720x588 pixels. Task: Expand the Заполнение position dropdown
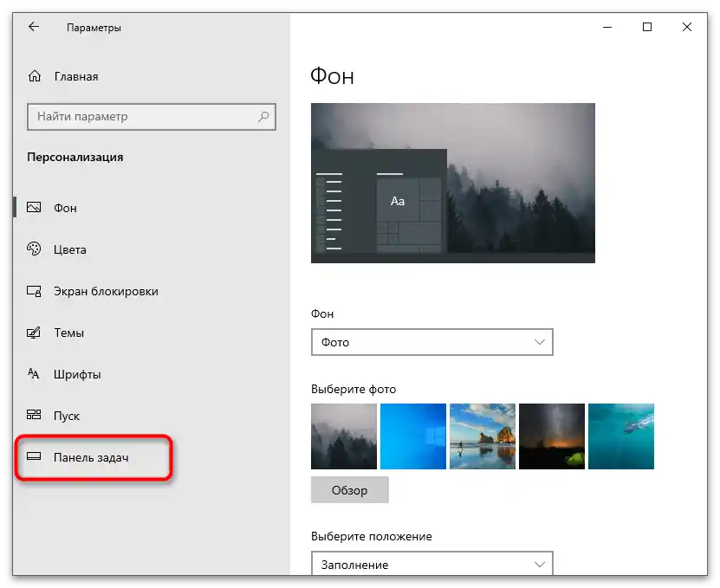432,564
